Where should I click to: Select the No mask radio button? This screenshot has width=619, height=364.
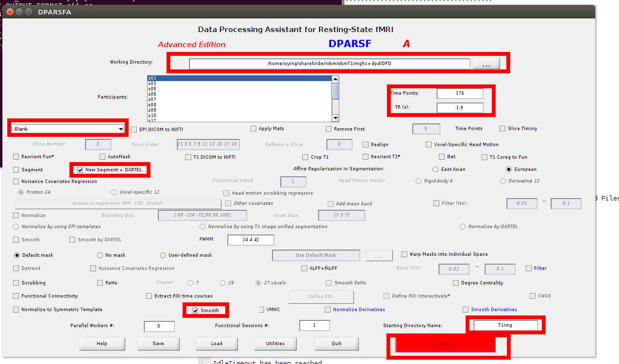[100, 255]
